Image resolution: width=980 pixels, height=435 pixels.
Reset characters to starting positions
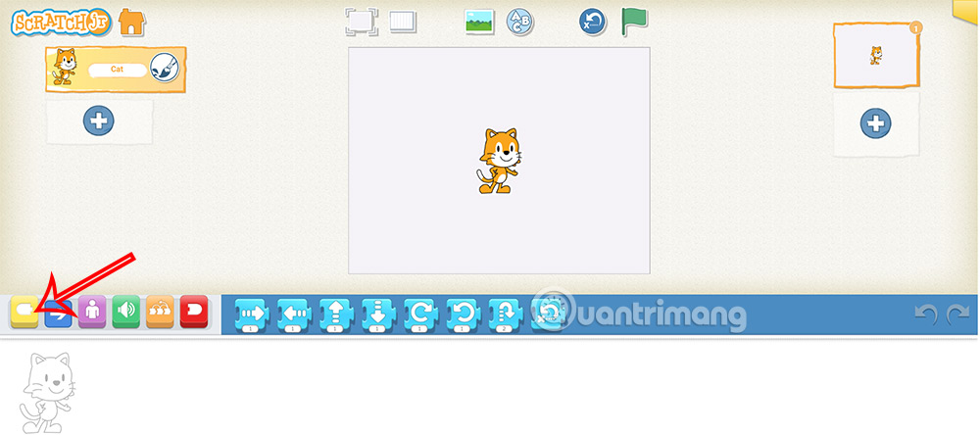click(593, 22)
